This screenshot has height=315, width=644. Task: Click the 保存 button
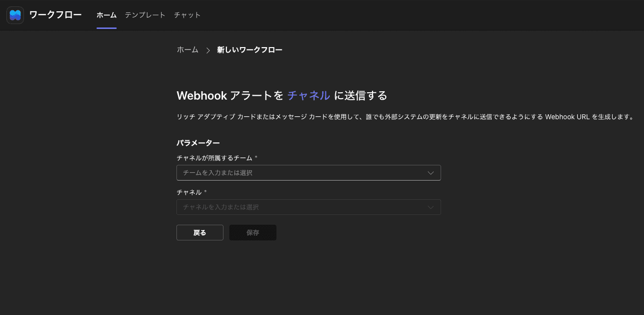pos(253,233)
